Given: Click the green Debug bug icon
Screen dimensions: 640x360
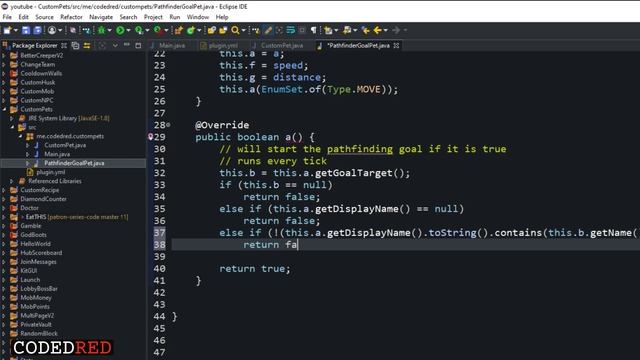Looking at the screenshot, I should [x=101, y=30].
